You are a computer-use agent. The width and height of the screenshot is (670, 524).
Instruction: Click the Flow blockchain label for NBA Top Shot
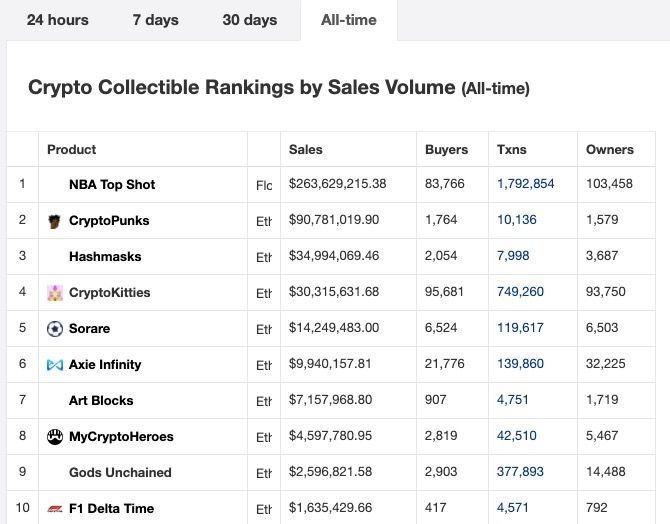[x=264, y=185]
